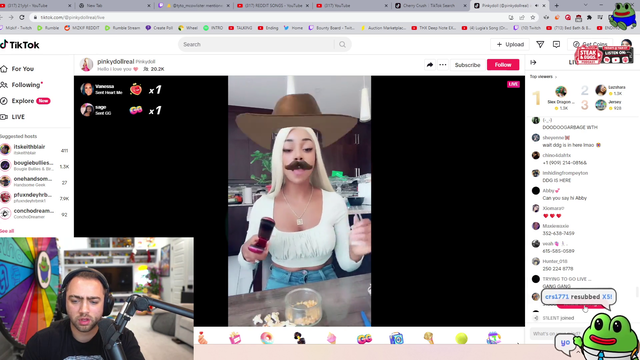Send the GG gift from gift row
Image resolution: width=640 pixels, height=360 pixels.
tap(364, 338)
